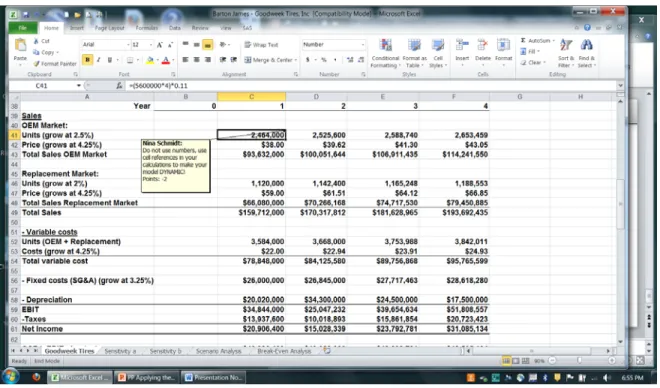
Task: Decrease indent in the Alignment group
Action: tap(223, 60)
